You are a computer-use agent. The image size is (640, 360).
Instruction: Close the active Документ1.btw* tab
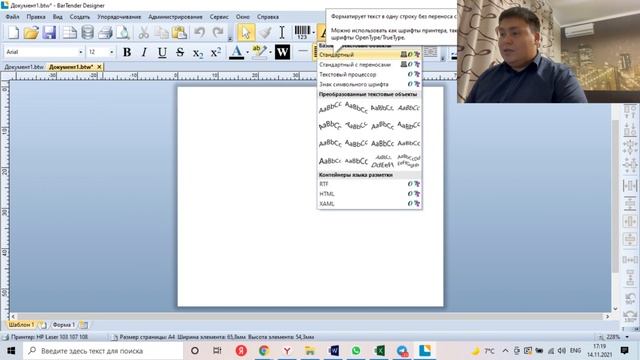coord(99,67)
